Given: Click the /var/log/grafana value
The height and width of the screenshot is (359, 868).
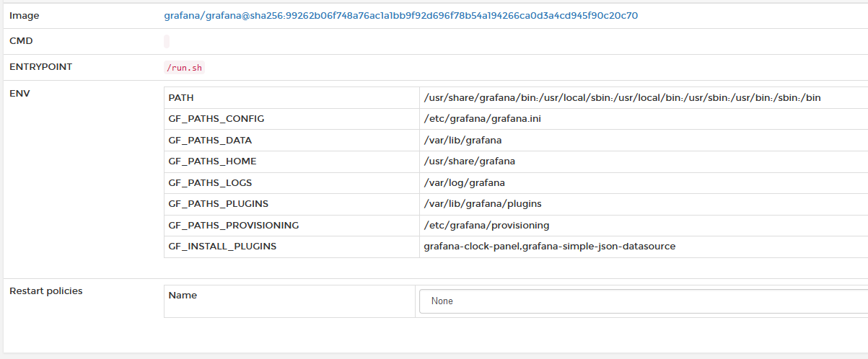Looking at the screenshot, I should click(x=465, y=183).
